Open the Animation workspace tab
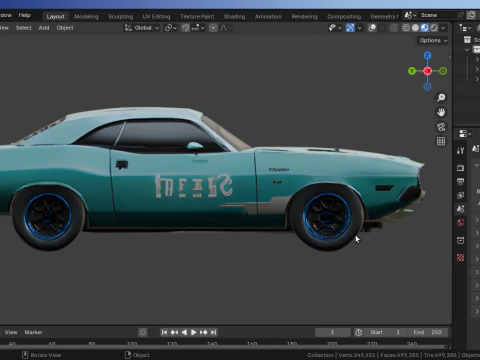Image resolution: width=480 pixels, height=360 pixels. 268,16
